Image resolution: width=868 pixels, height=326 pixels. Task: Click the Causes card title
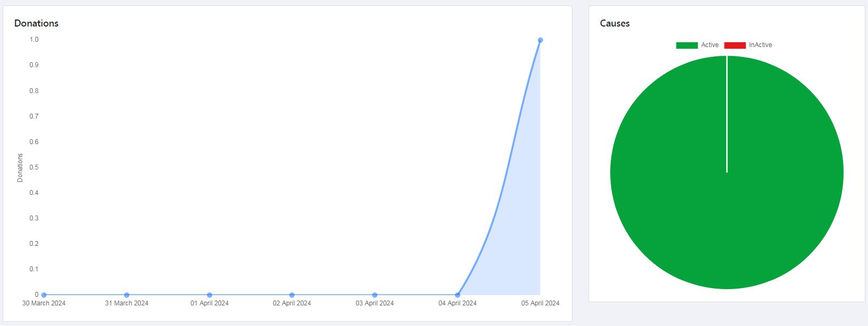click(x=615, y=23)
